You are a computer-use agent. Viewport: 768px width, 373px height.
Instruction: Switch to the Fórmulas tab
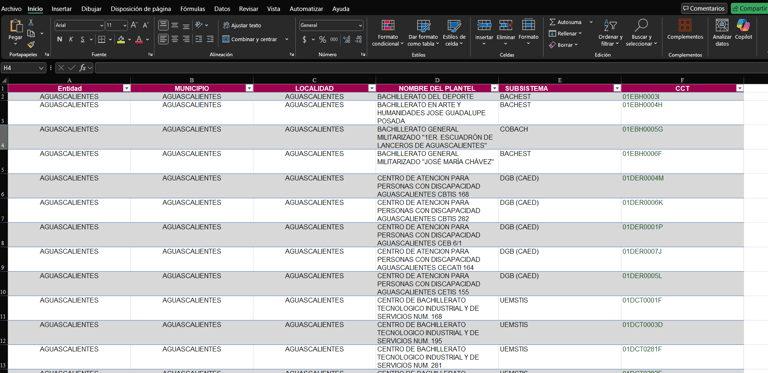click(193, 9)
